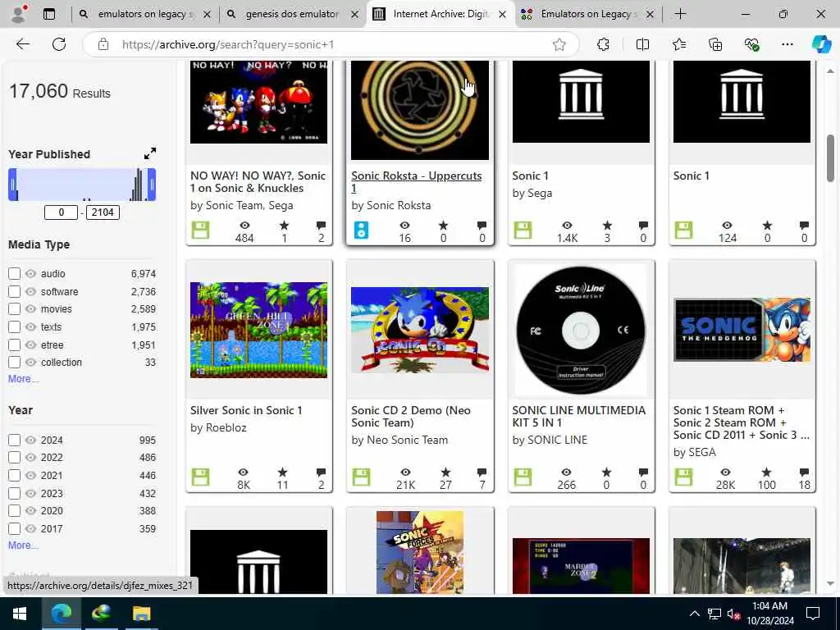
Task: Add page to favorites star icon
Action: [x=559, y=44]
